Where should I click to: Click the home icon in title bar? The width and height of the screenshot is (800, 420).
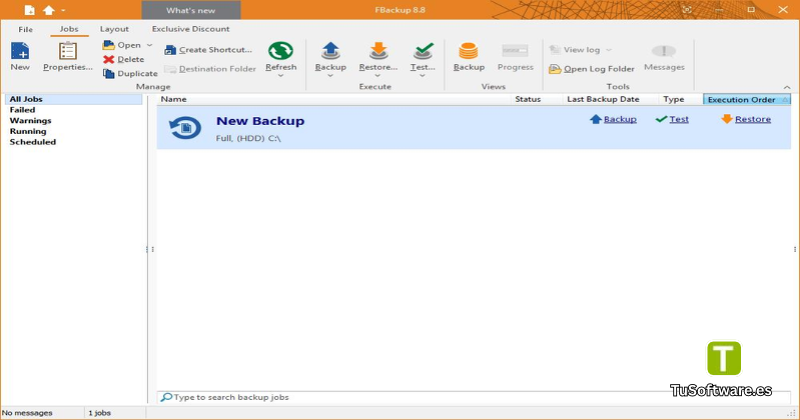tap(48, 10)
